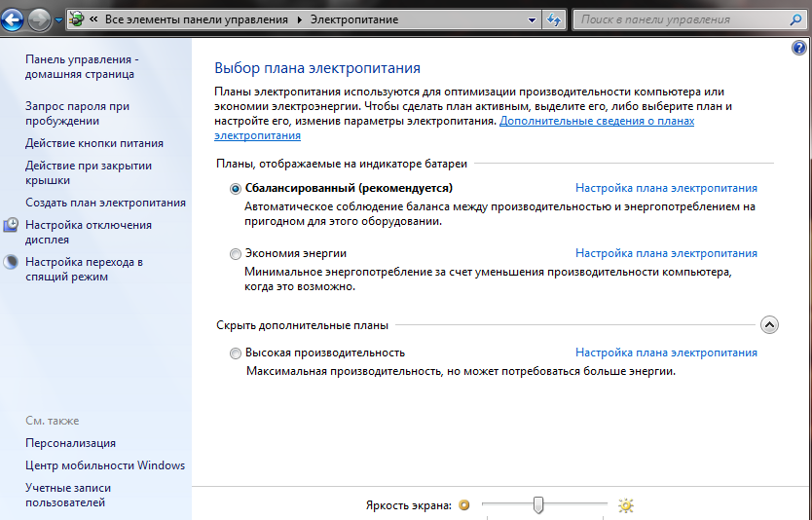Open plan settings for 'Высокая производительность'
Image resolution: width=812 pixels, height=520 pixels.
tap(666, 353)
